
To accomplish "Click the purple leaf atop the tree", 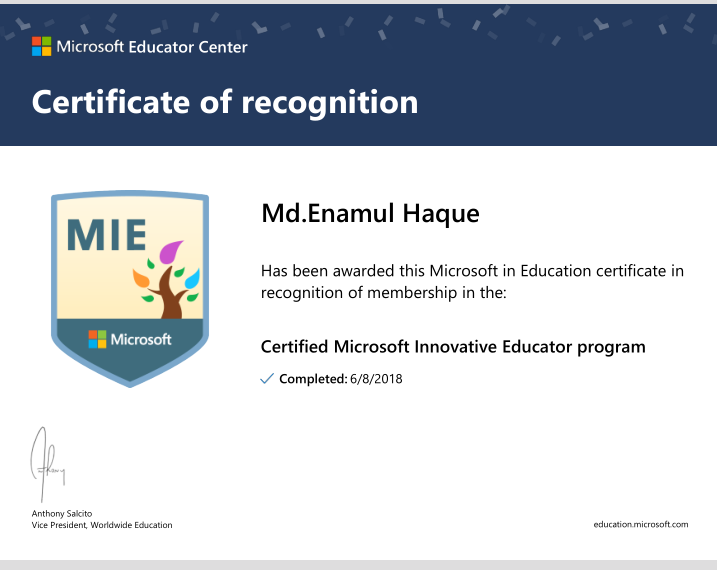I will pos(171,252).
